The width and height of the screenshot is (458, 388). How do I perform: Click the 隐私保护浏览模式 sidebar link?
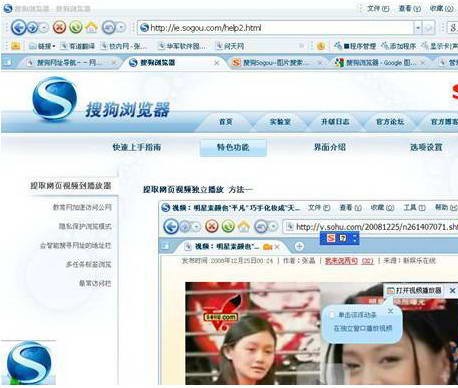pyautogui.click(x=85, y=226)
